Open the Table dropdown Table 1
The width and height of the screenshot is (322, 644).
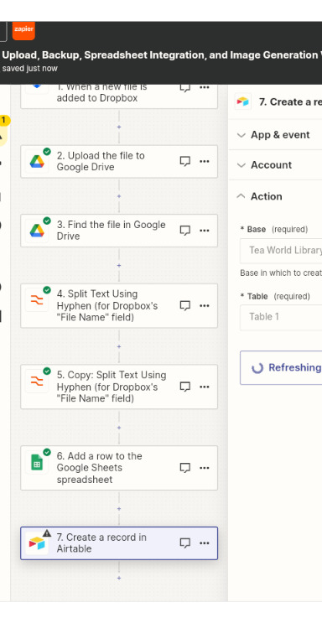[281, 317]
